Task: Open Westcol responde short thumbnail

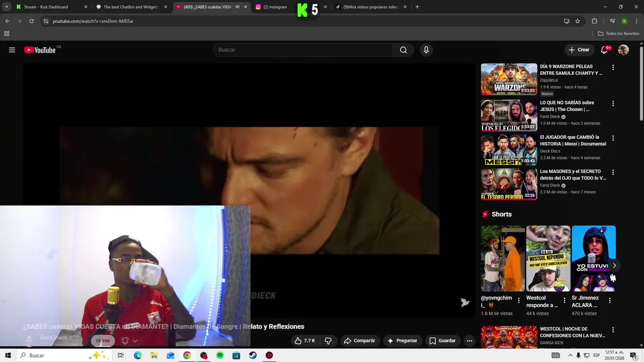Action: tap(548, 258)
